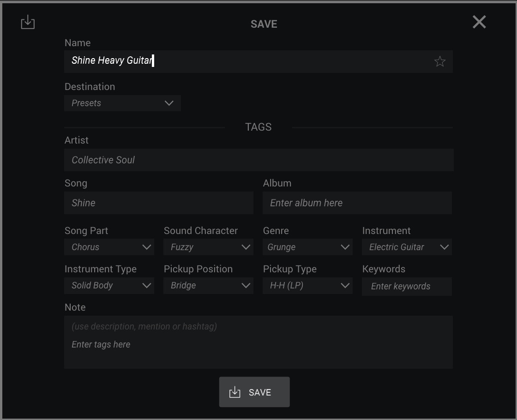Open the Sound Character dropdown set to Fuzzy
This screenshot has width=517, height=420.
(x=208, y=247)
